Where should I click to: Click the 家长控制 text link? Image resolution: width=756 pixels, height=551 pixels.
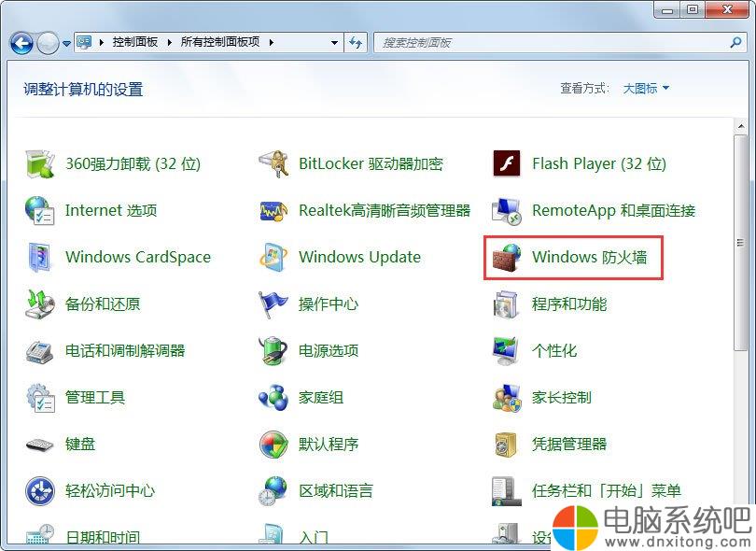tap(562, 398)
